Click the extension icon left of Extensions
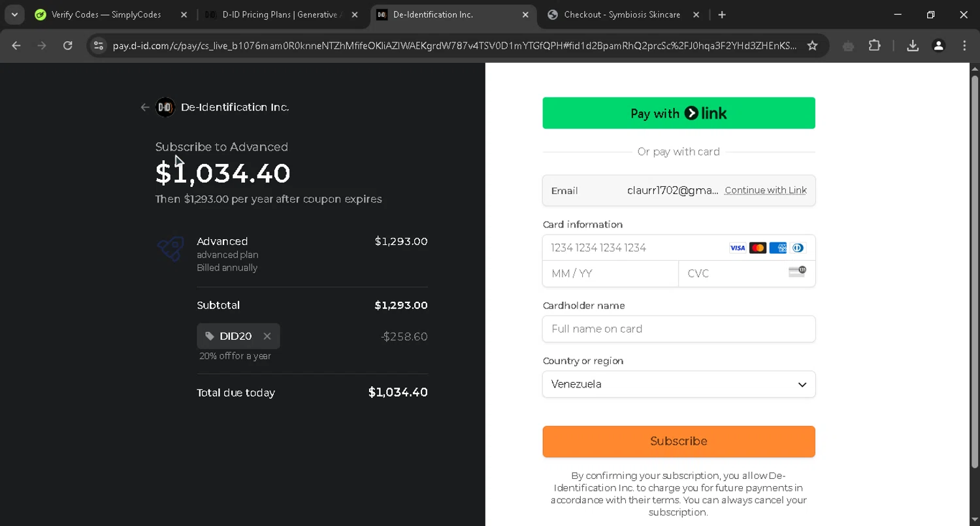This screenshot has width=980, height=526. point(848,46)
